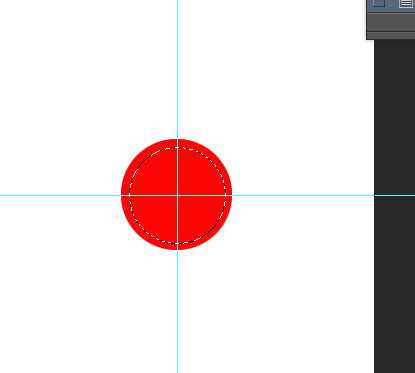Open the panel options menu icon
The width and height of the screenshot is (415, 373).
pos(406,3)
